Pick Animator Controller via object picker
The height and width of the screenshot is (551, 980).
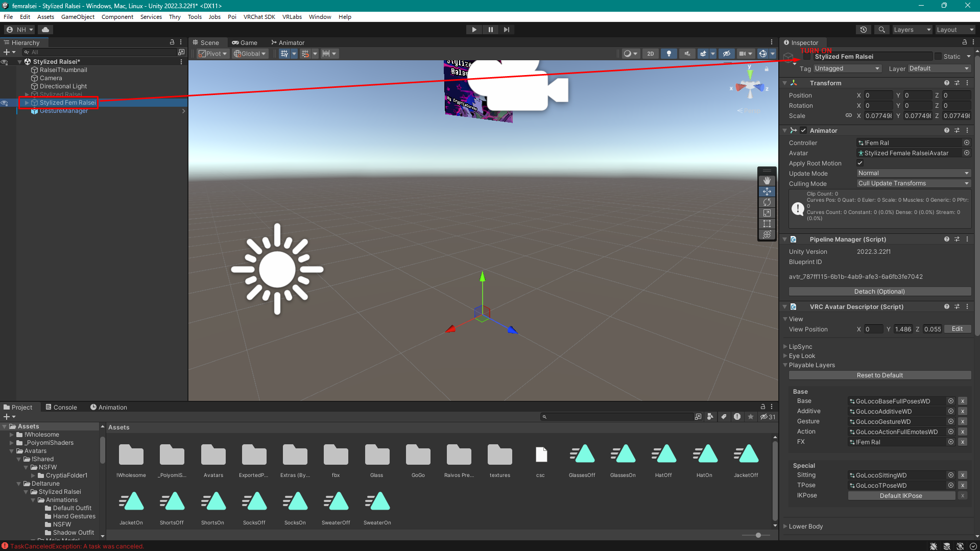(x=966, y=143)
